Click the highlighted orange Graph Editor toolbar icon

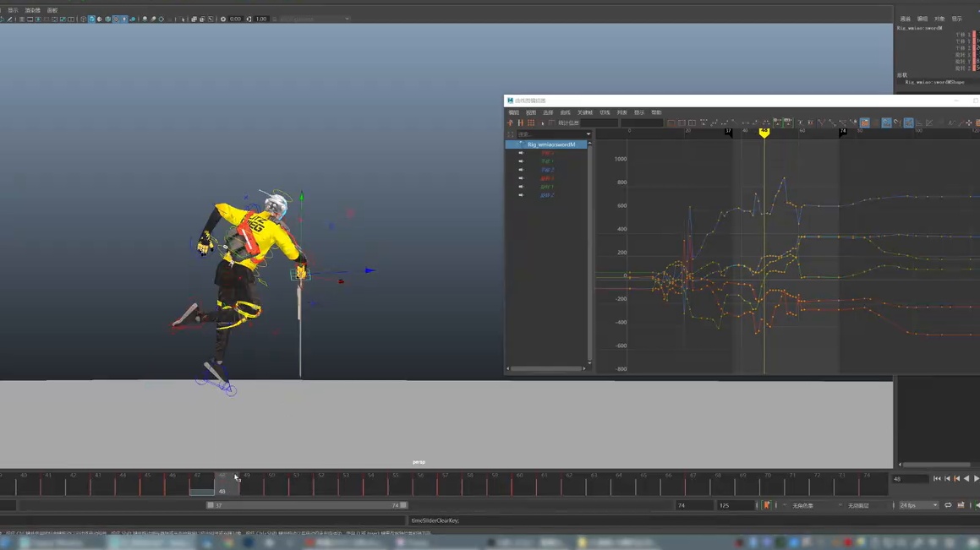coord(865,123)
